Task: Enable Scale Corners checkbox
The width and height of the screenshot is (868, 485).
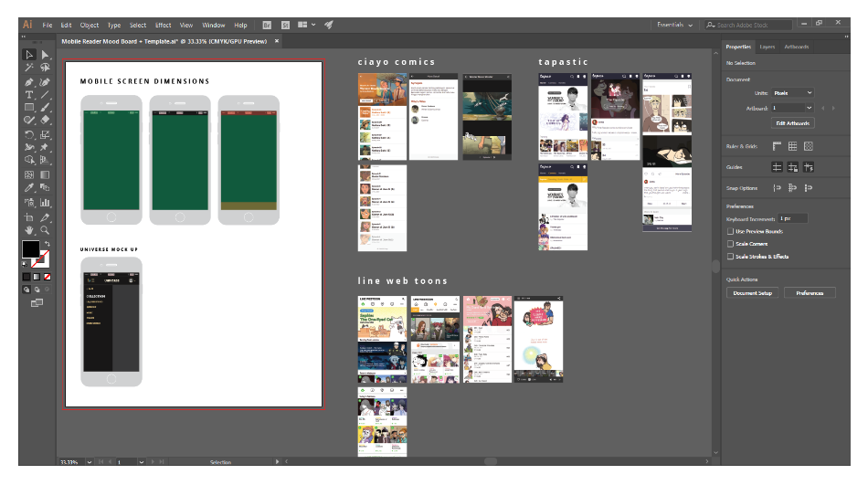Action: point(730,244)
